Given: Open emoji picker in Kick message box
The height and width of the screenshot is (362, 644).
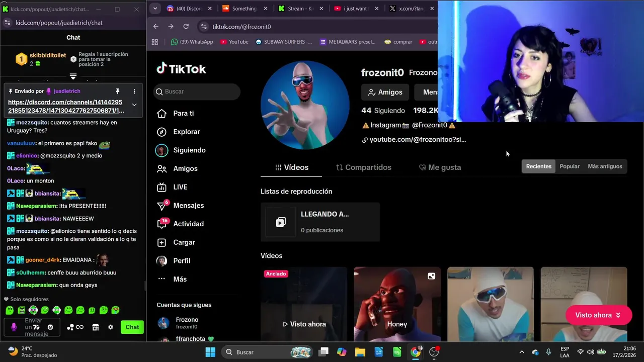Looking at the screenshot, I should (x=50, y=327).
